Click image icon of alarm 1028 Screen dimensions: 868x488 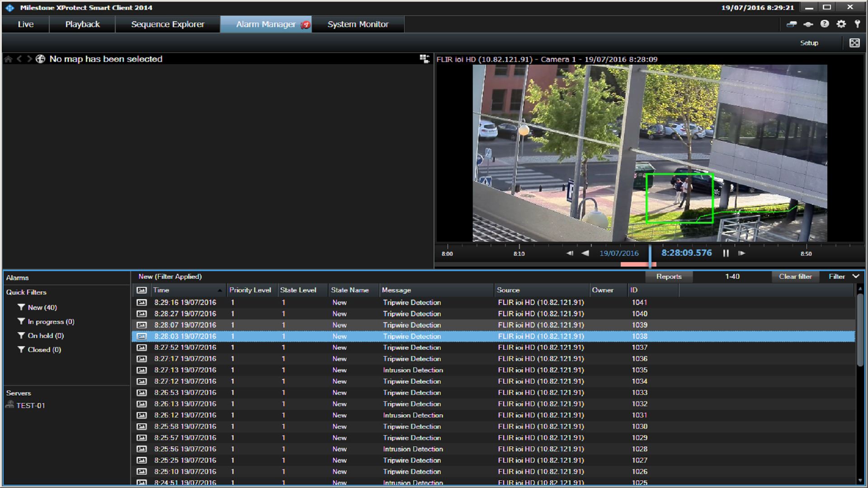(x=142, y=450)
